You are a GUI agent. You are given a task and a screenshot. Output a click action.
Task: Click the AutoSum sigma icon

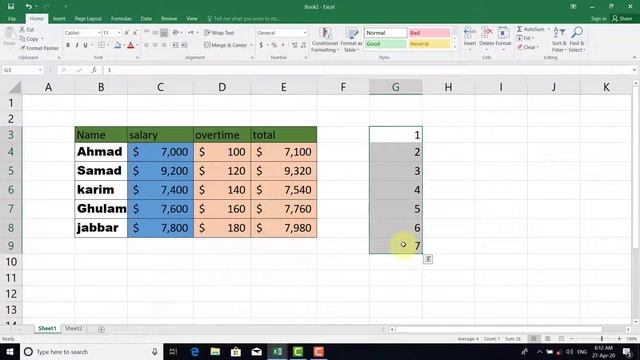point(520,29)
